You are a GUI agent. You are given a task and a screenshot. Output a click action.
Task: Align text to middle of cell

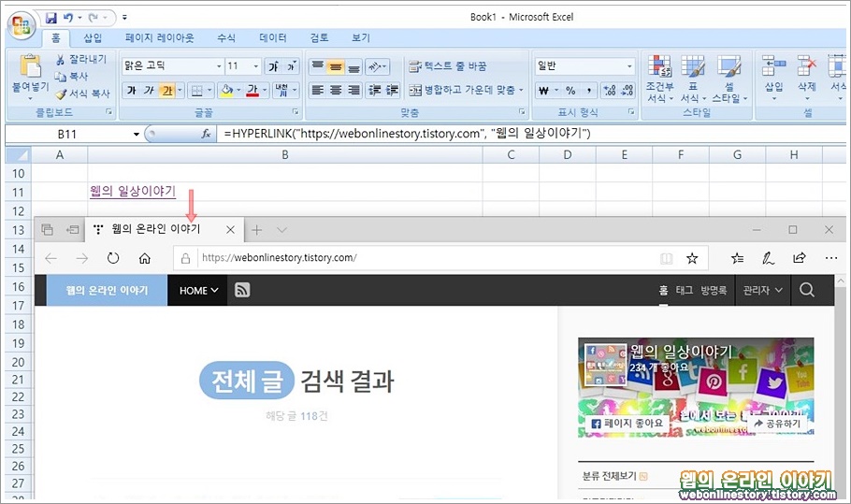(x=336, y=66)
